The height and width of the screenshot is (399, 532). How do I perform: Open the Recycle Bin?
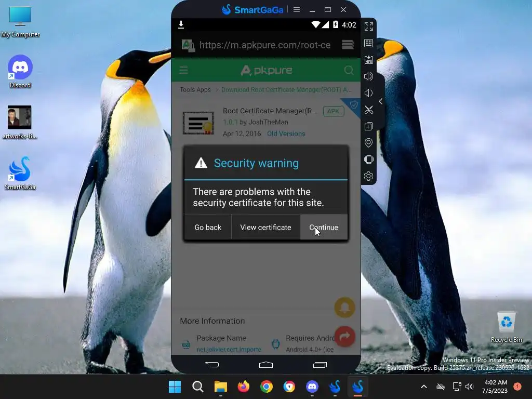click(x=506, y=327)
